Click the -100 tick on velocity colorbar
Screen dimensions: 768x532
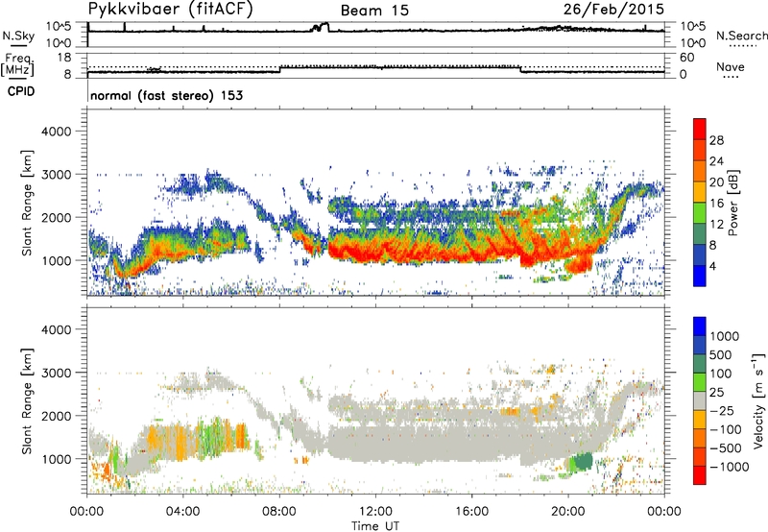726,429
